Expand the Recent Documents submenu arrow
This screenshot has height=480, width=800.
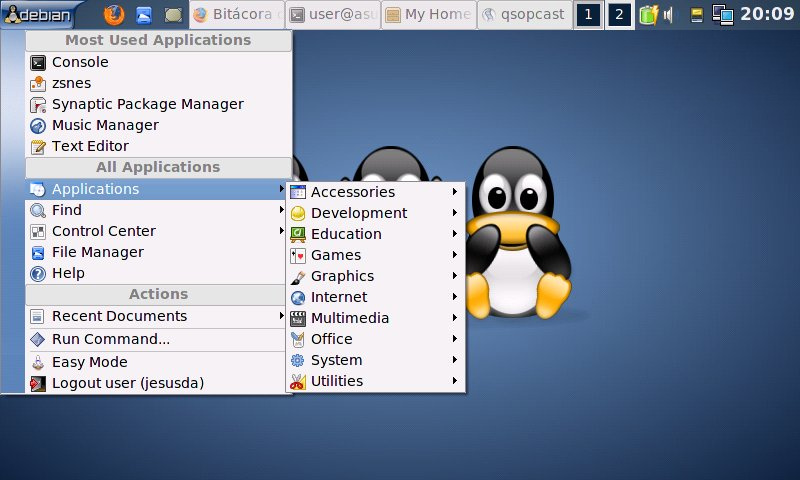coord(281,316)
